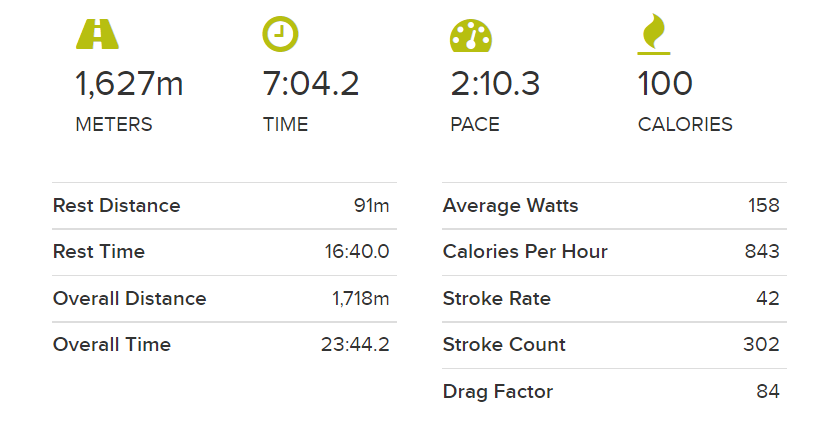Click the Drag Factor row label
Viewport: 815px width, 423px height.
click(498, 391)
